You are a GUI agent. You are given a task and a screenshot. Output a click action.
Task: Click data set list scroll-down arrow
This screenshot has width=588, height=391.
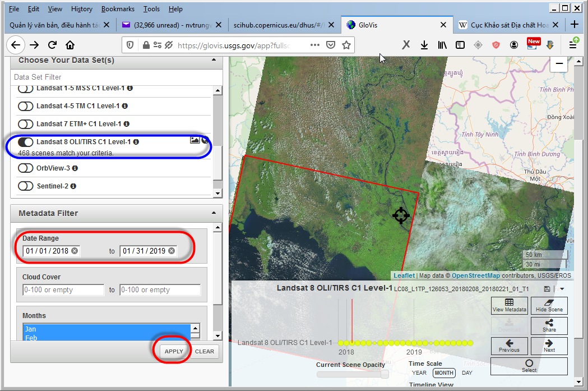[218, 194]
